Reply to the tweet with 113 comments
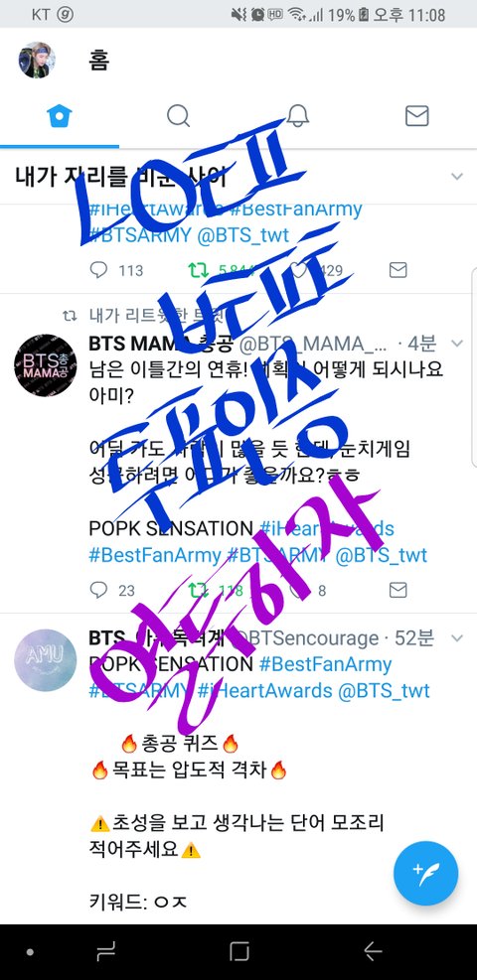477x980 pixels. (x=98, y=270)
